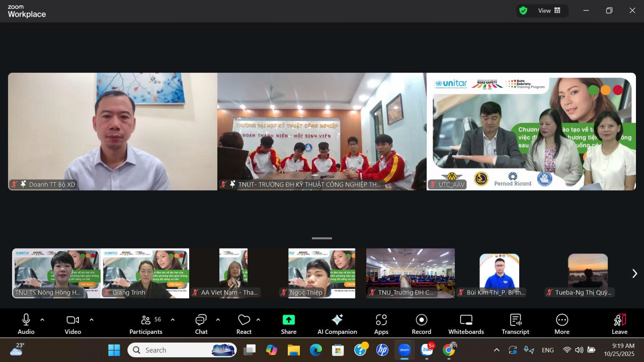Click the green encryption shield icon
Viewport: 644px width, 362px height.
tap(523, 11)
